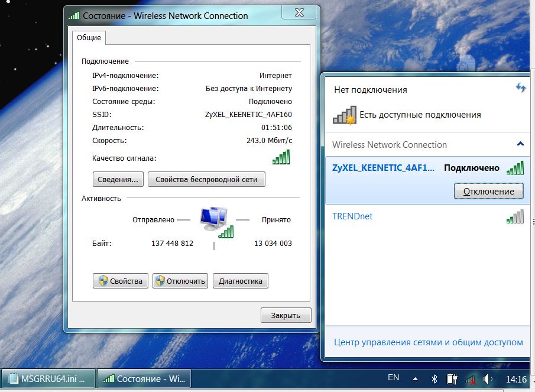
Task: Click the available connections network icon with star
Action: pyautogui.click(x=345, y=115)
